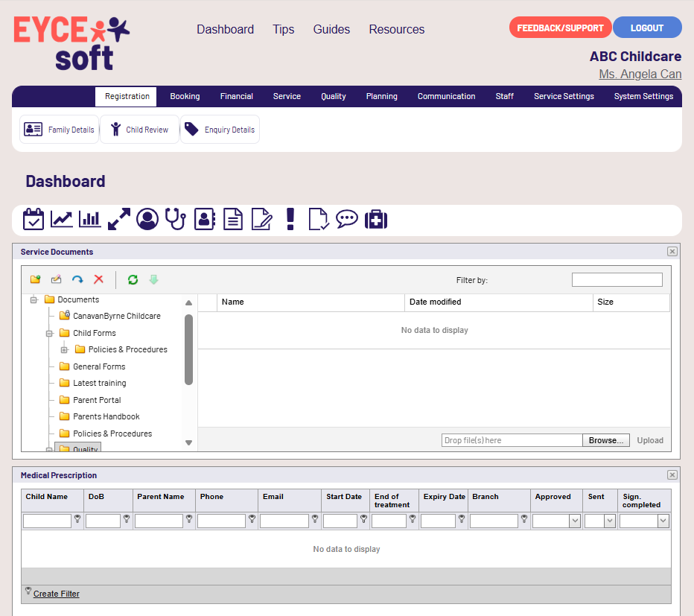Open the child profile icon
The height and width of the screenshot is (616, 694).
pyautogui.click(x=147, y=219)
